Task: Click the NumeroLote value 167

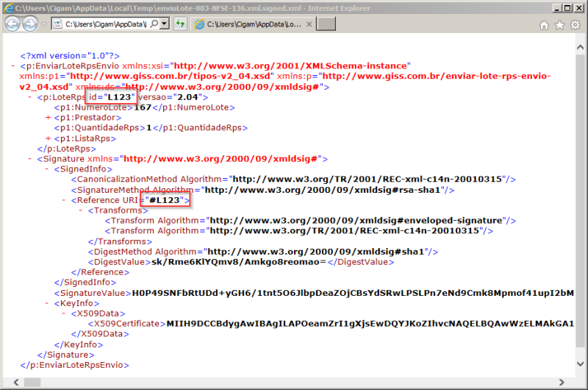Action: pyautogui.click(x=143, y=107)
